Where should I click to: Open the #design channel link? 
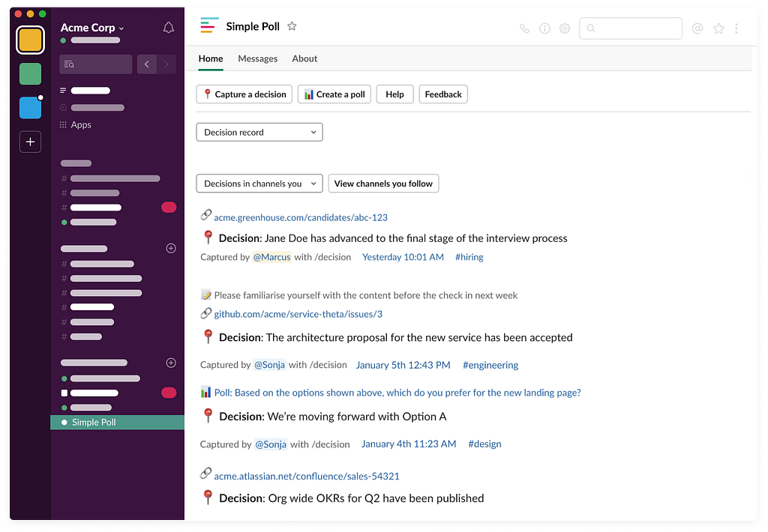[x=485, y=444]
